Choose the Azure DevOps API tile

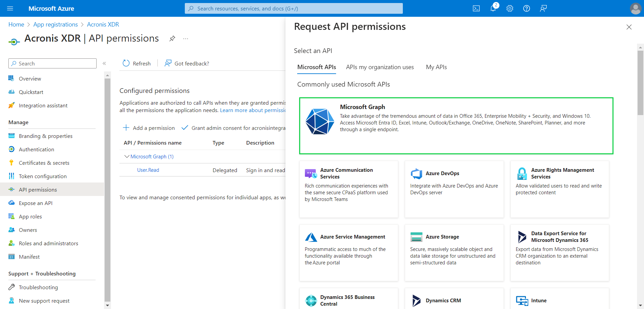click(454, 189)
